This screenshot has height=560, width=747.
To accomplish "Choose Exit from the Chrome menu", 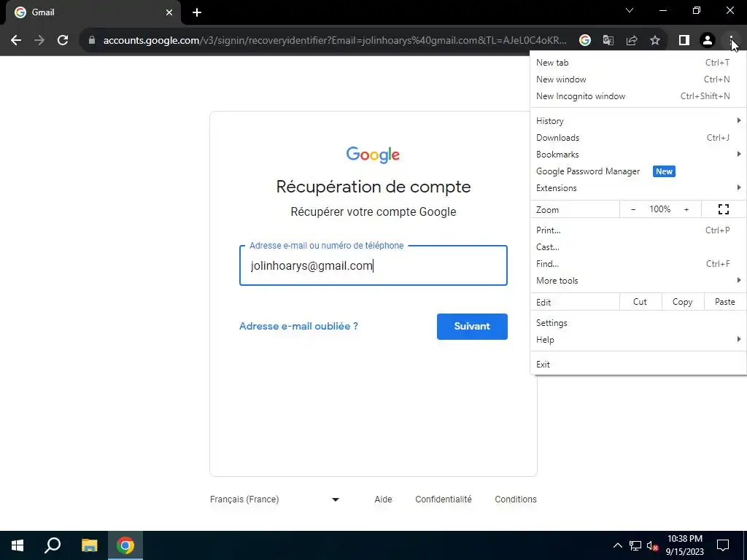I will [x=638, y=365].
